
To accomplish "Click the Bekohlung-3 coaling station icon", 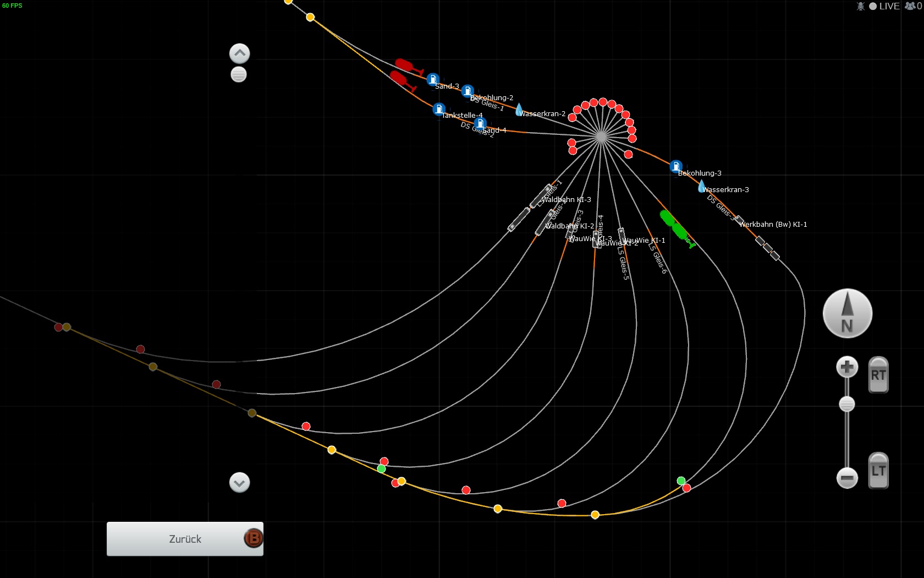I will click(x=676, y=166).
